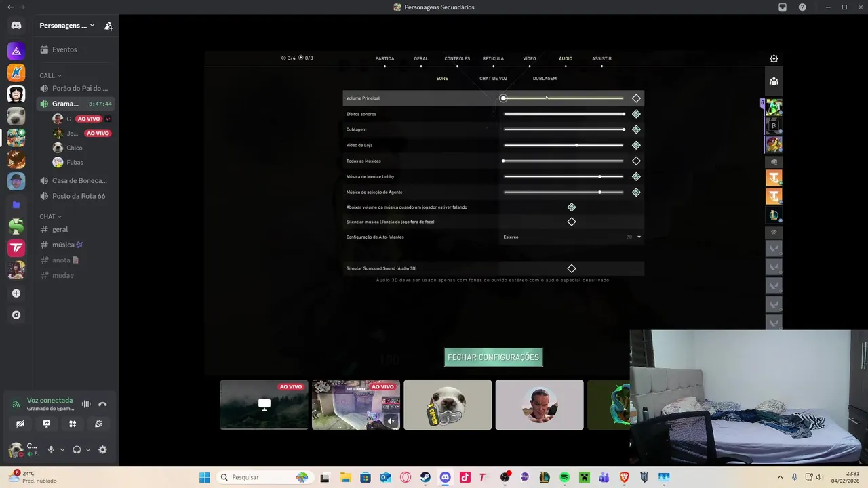The image size is (868, 488).
Task: Toggle the Música de Menu e Lobby checkbox
Action: tap(636, 176)
